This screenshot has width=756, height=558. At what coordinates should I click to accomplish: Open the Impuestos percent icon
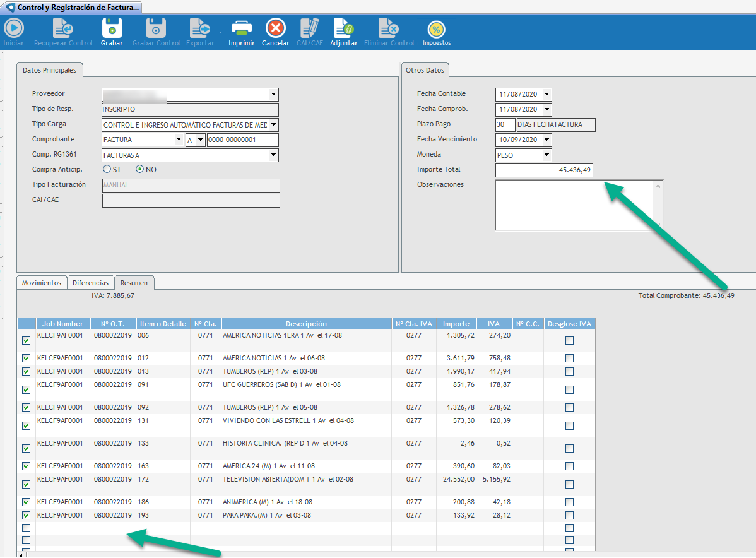click(437, 30)
